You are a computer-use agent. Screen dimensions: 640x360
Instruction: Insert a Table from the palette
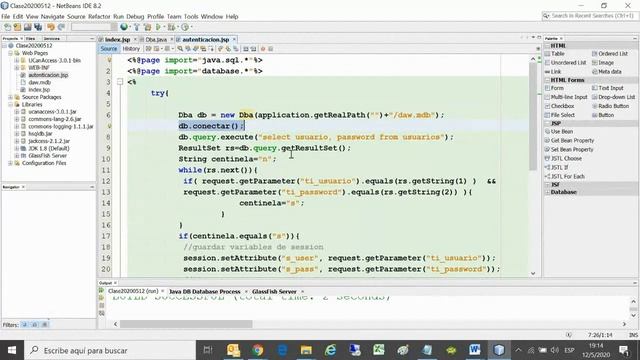click(x=555, y=54)
